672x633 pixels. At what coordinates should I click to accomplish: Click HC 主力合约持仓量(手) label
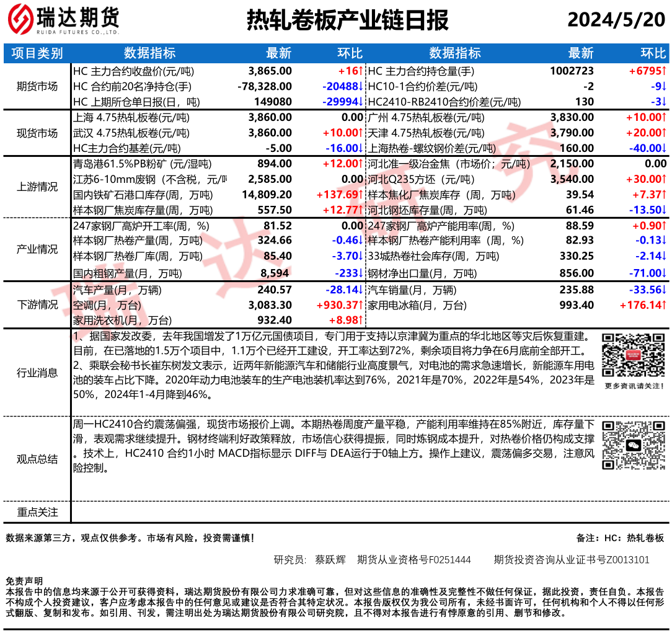[421, 71]
